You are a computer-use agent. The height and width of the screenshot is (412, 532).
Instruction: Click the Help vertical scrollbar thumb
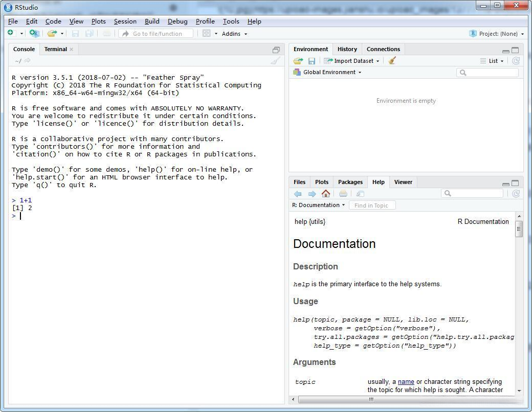(x=519, y=229)
